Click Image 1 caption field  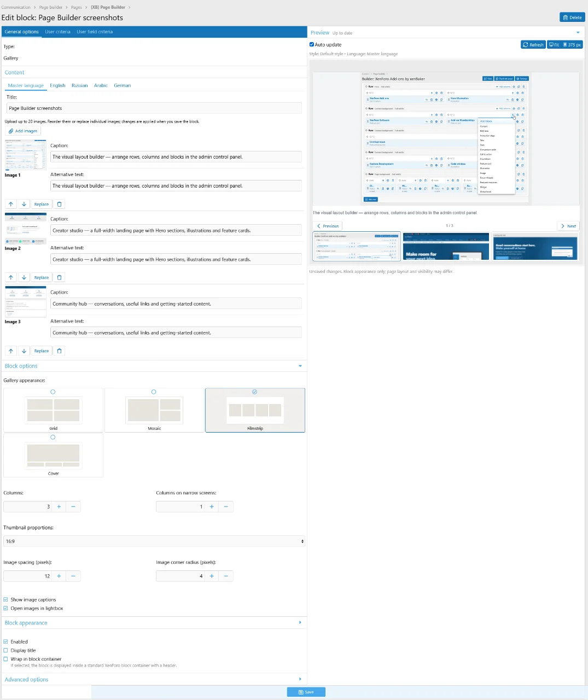(176, 156)
